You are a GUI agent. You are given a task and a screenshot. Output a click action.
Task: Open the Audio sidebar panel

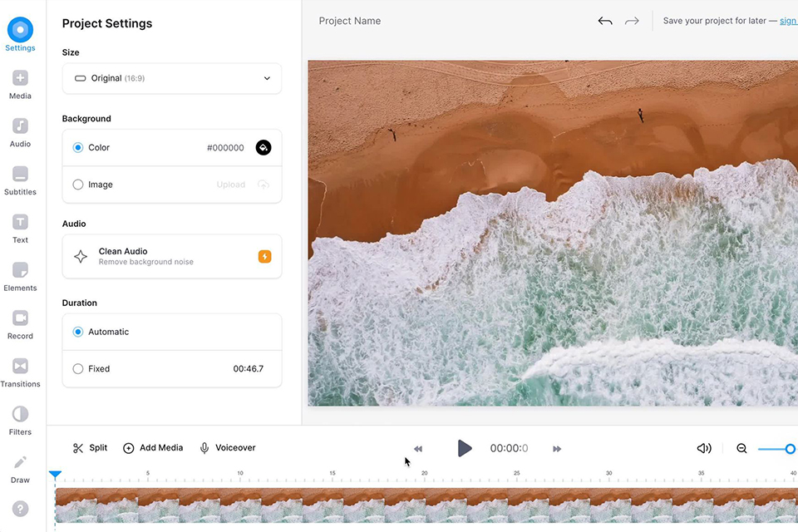coord(20,132)
